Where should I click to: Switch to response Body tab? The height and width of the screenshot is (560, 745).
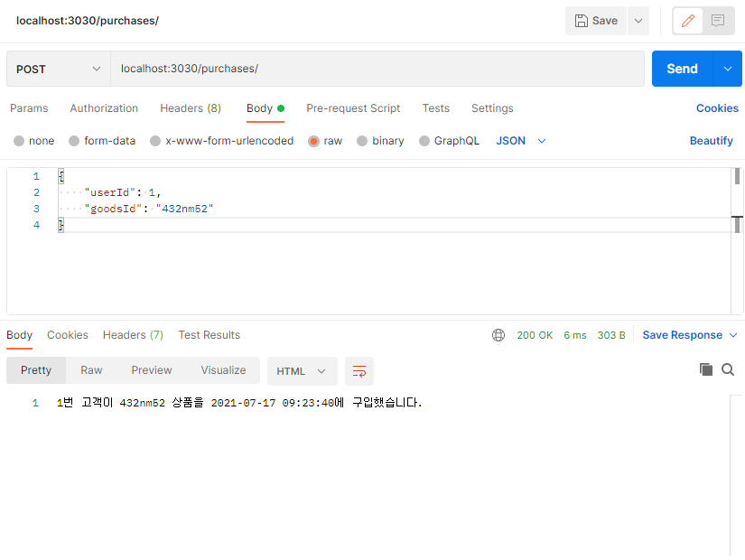click(20, 335)
